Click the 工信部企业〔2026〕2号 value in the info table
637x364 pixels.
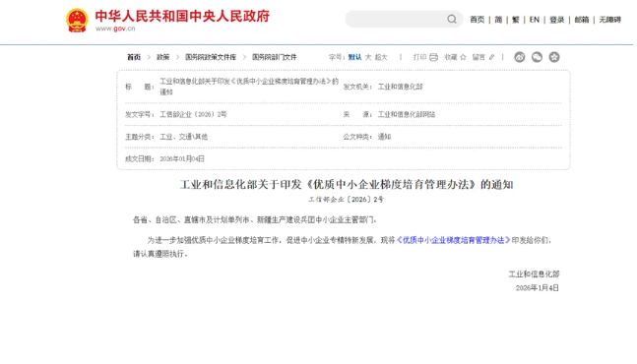pos(193,114)
